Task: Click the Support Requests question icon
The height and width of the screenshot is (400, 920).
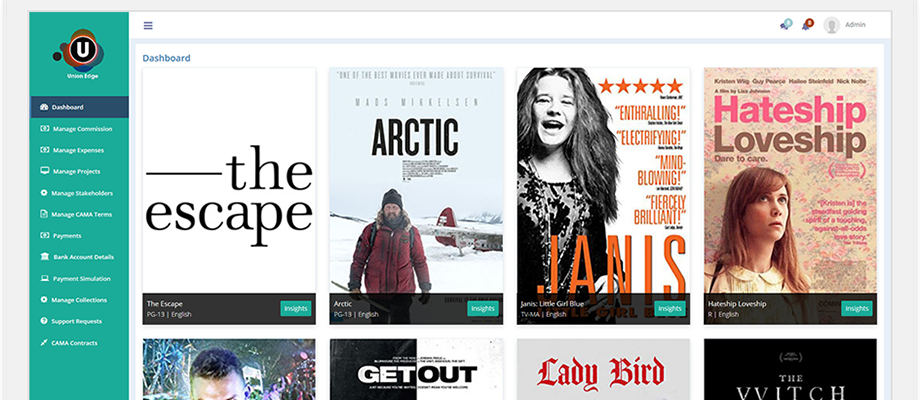Action: point(43,321)
